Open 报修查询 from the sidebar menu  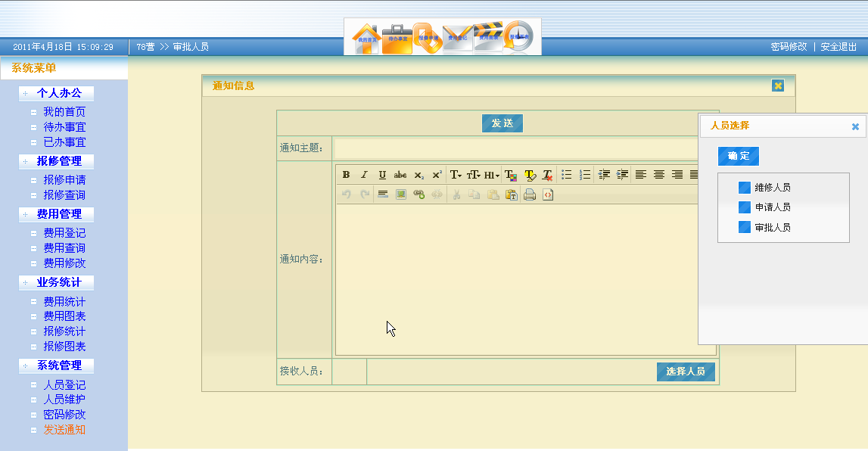[x=66, y=194]
